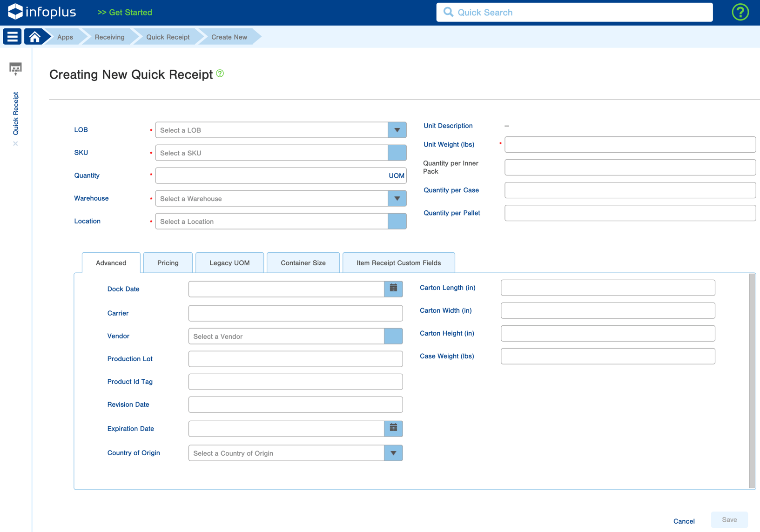Open the Location selection lookup
This screenshot has height=532, width=760.
(x=397, y=221)
